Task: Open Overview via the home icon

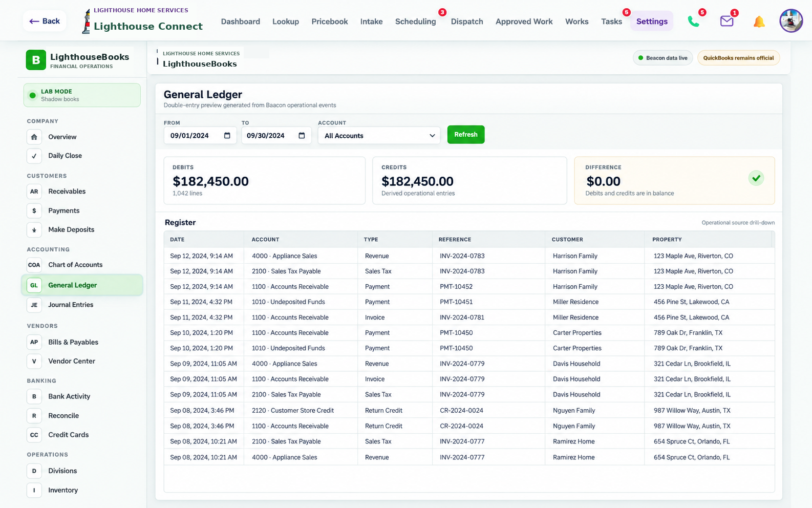Action: pyautogui.click(x=34, y=137)
